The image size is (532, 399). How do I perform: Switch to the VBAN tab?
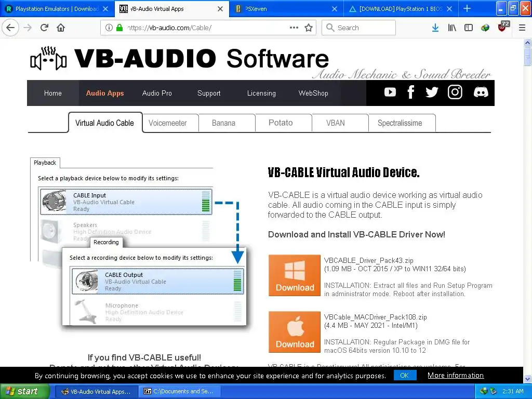click(336, 123)
